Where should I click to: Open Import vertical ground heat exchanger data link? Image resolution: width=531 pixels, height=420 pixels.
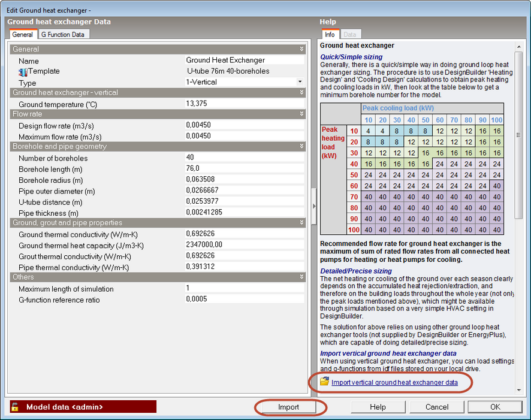(394, 382)
